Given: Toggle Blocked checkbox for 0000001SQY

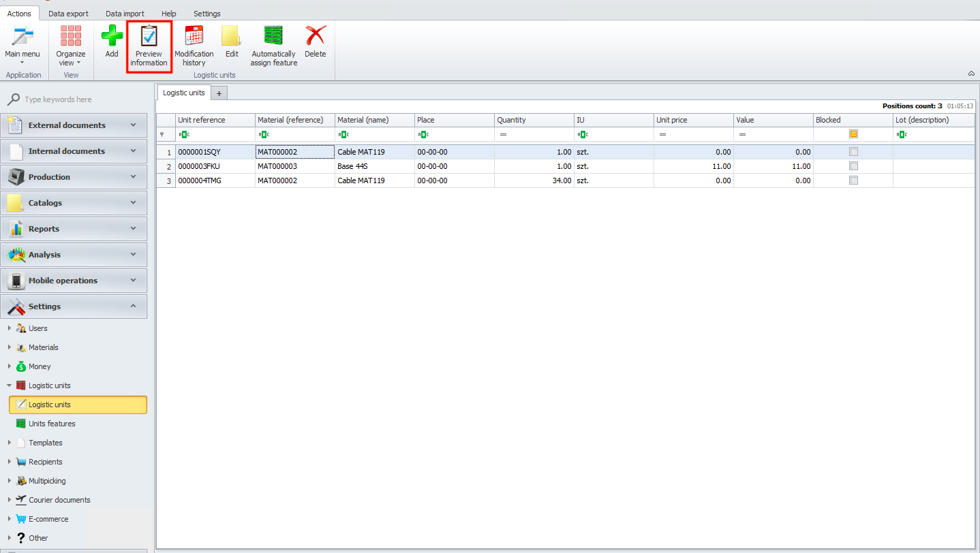Looking at the screenshot, I should (x=853, y=152).
